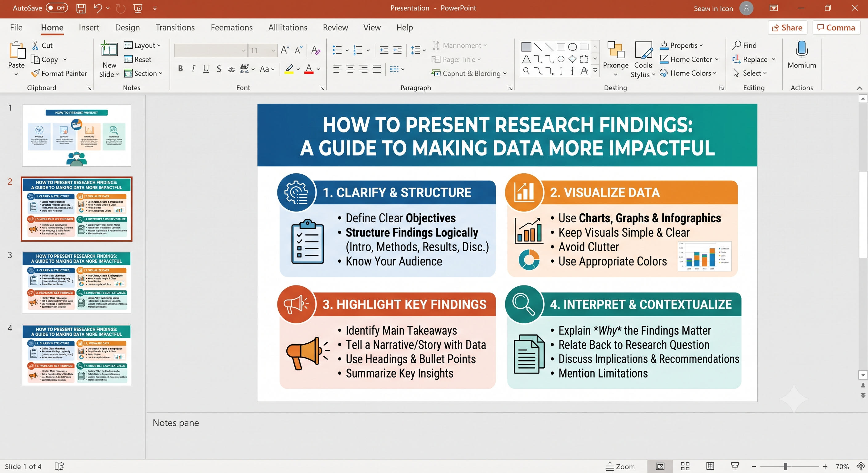The height and width of the screenshot is (473, 868).
Task: Open the File menu
Action: pyautogui.click(x=16, y=27)
